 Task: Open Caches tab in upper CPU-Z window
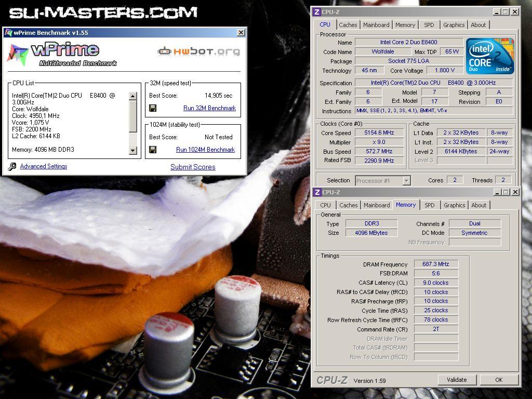348,25
